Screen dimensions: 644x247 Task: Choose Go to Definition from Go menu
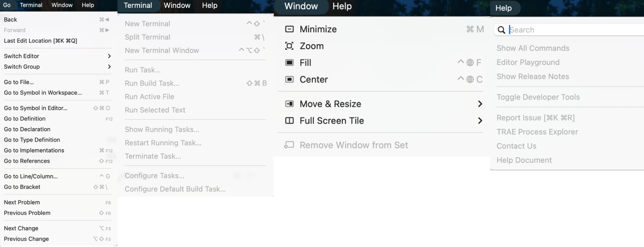point(24,118)
